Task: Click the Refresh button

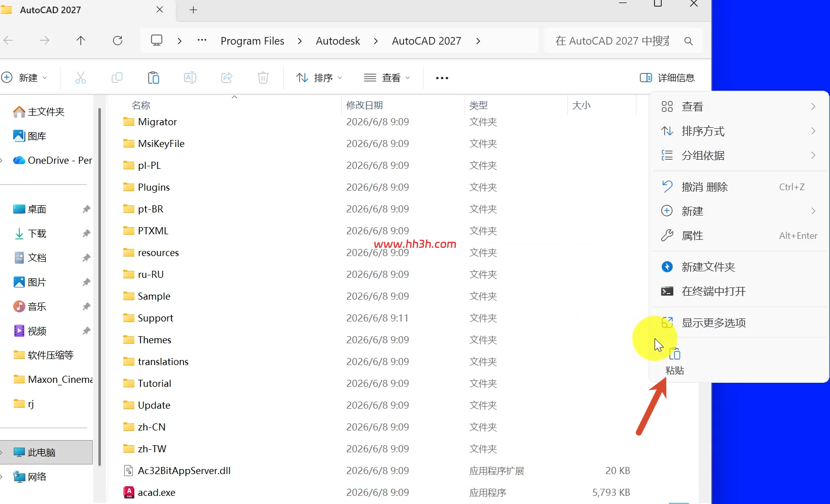Action: [118, 41]
